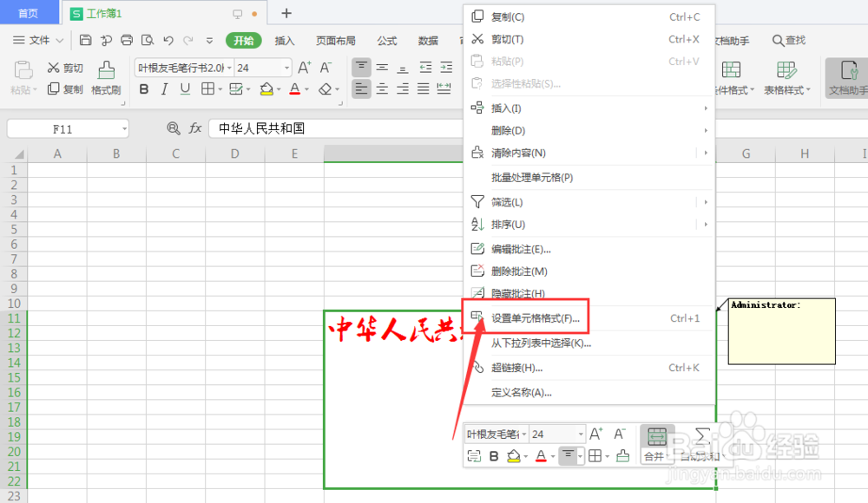The height and width of the screenshot is (503, 868).
Task: Click the fx Insert Function icon
Action: [197, 128]
